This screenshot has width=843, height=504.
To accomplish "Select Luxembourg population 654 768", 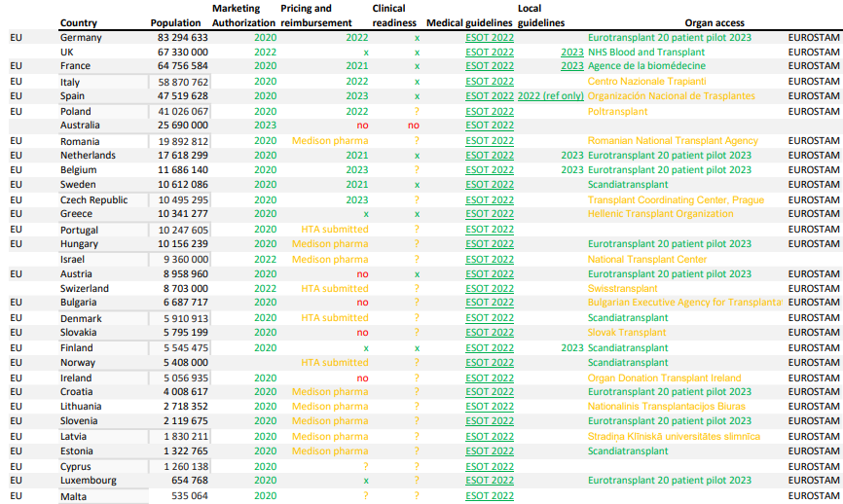I will pyautogui.click(x=190, y=481).
